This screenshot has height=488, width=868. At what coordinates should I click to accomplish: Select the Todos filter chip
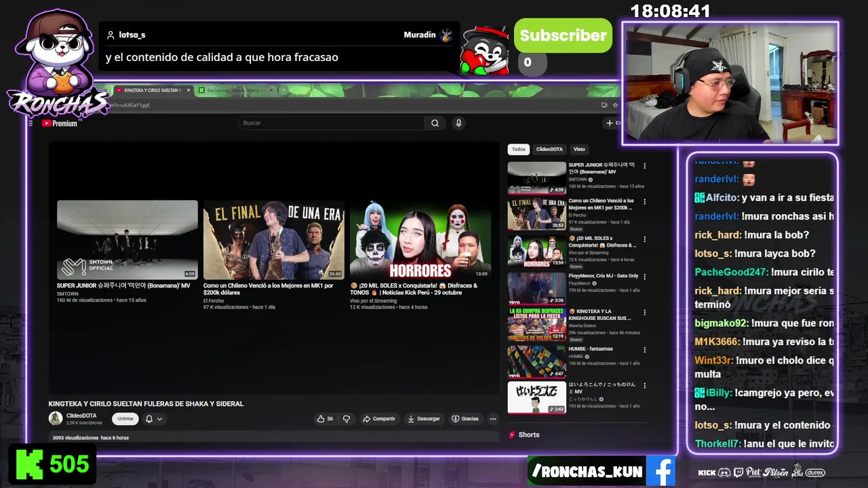(519, 149)
